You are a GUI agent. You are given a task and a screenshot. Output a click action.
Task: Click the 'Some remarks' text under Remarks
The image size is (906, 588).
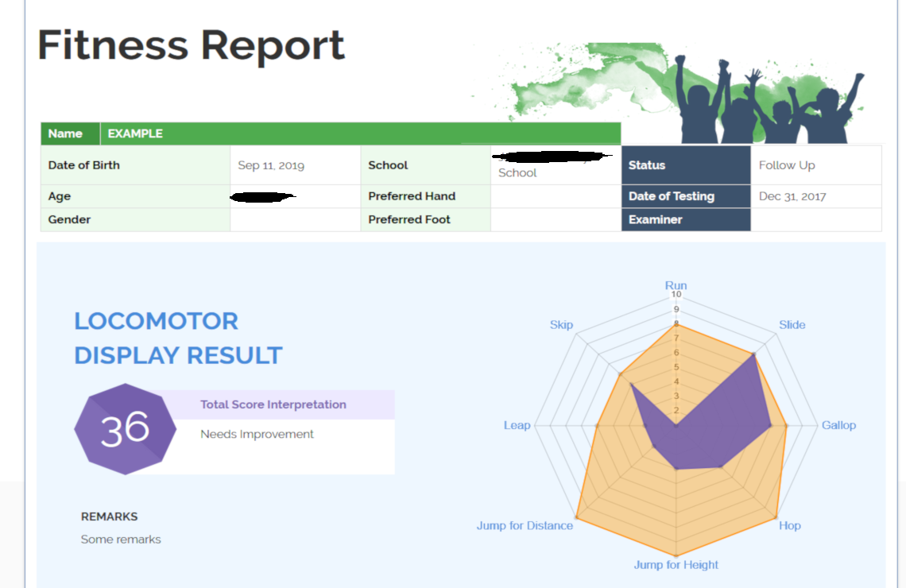[121, 539]
